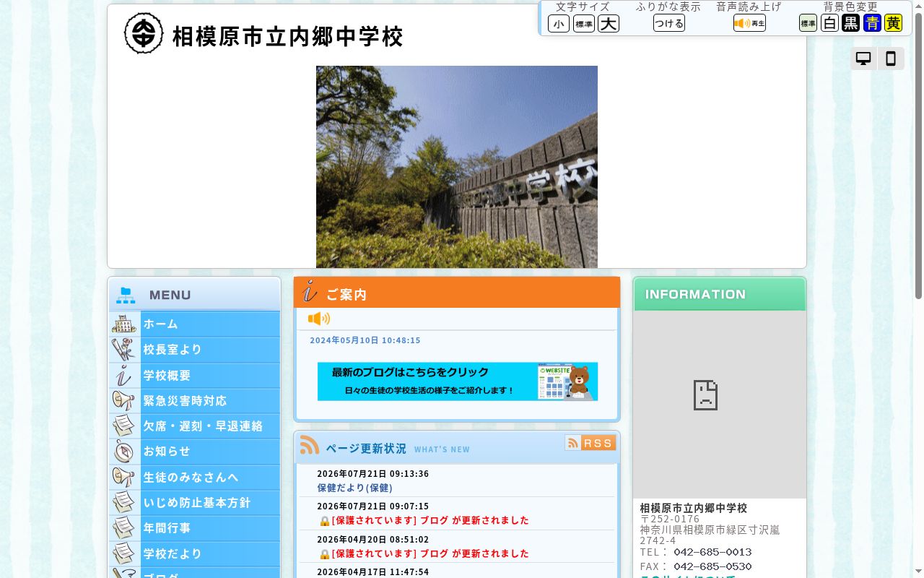Click the info icon beside 学校概要

point(124,375)
